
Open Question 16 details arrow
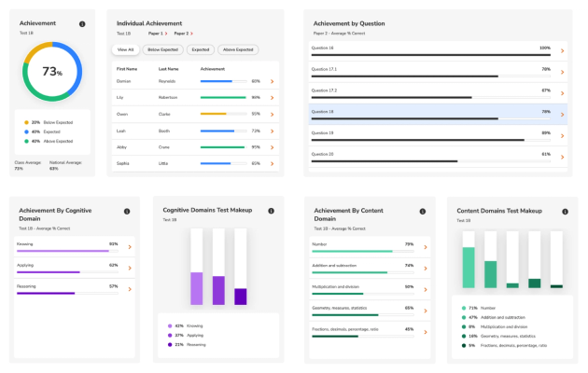pyautogui.click(x=562, y=50)
